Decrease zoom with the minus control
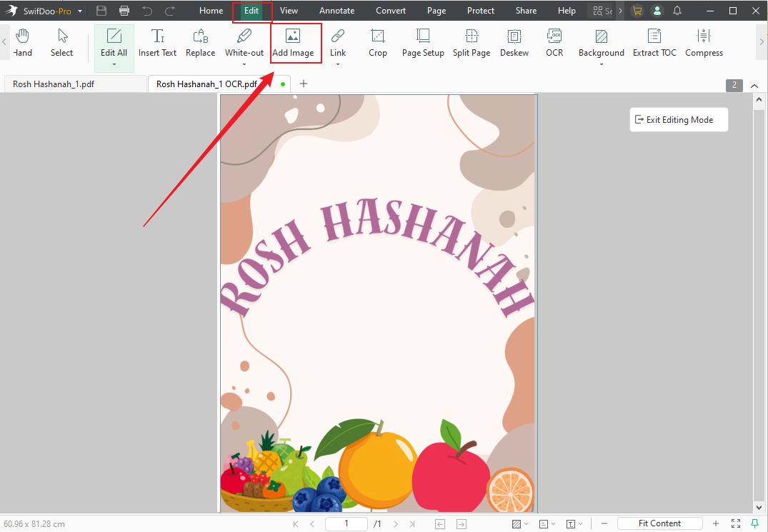 [604, 523]
